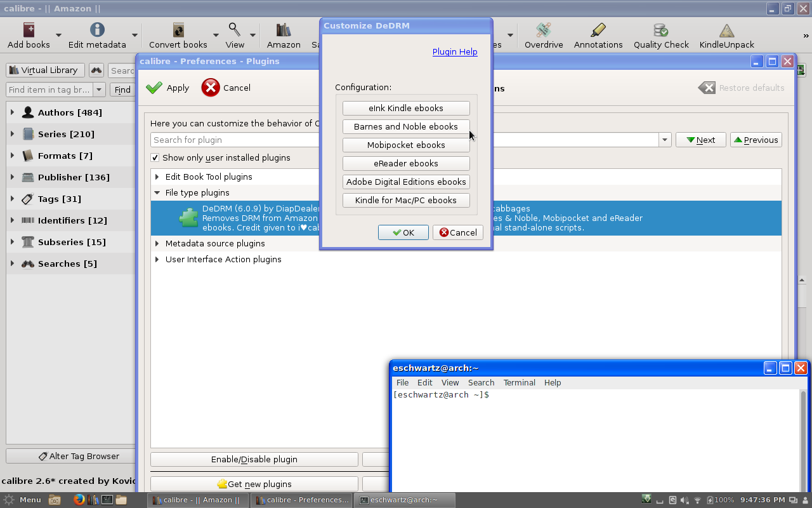
Task: Expand the Series [210] category
Action: point(12,134)
